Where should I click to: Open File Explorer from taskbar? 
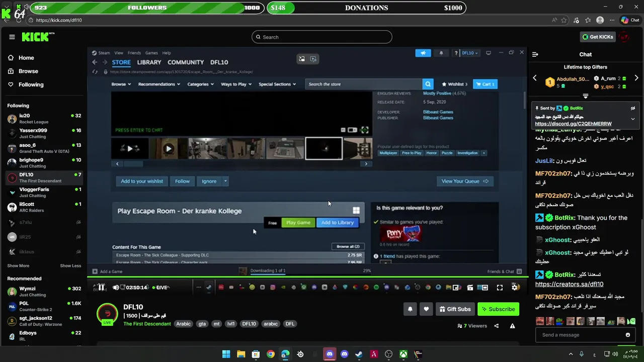click(x=241, y=354)
